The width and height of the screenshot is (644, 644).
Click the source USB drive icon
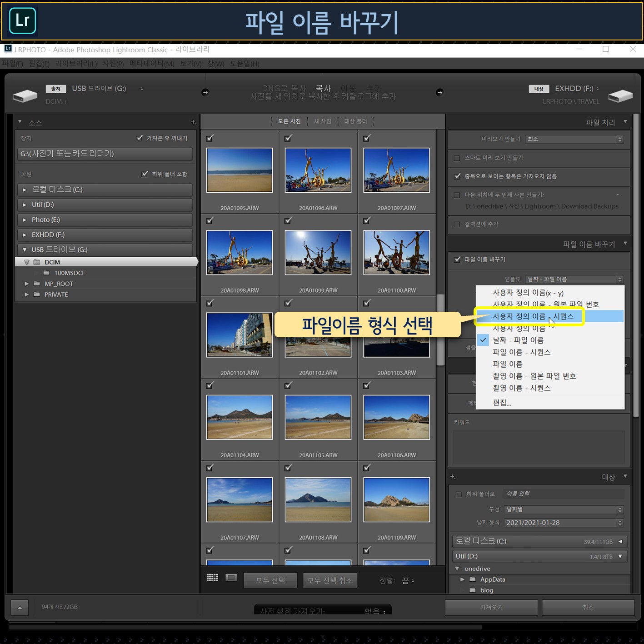tap(25, 95)
